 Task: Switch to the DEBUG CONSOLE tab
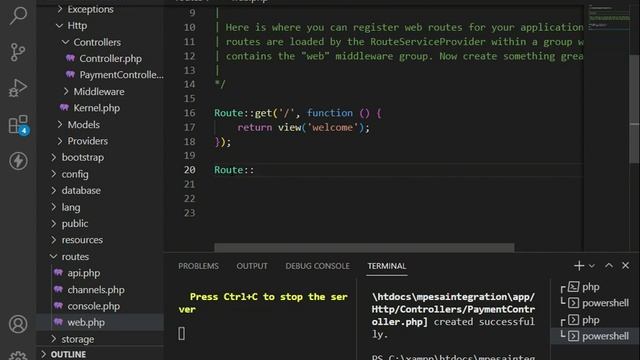pyautogui.click(x=318, y=266)
